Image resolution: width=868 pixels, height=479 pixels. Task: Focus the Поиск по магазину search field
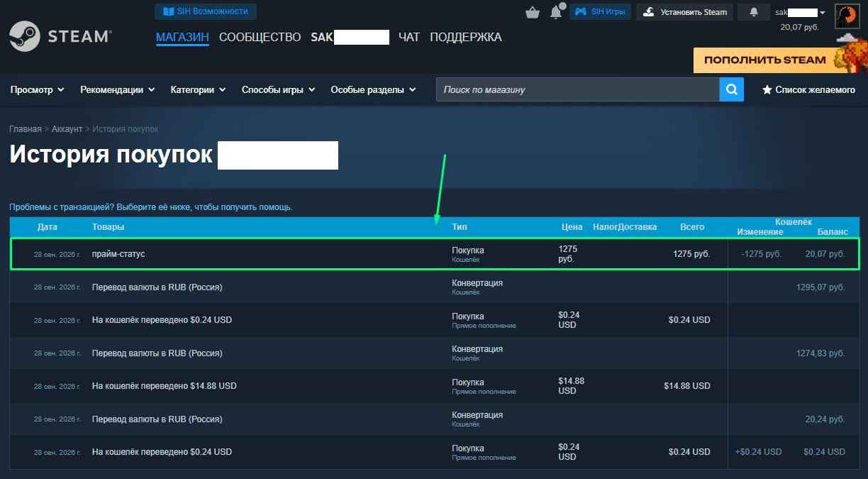pyautogui.click(x=577, y=90)
